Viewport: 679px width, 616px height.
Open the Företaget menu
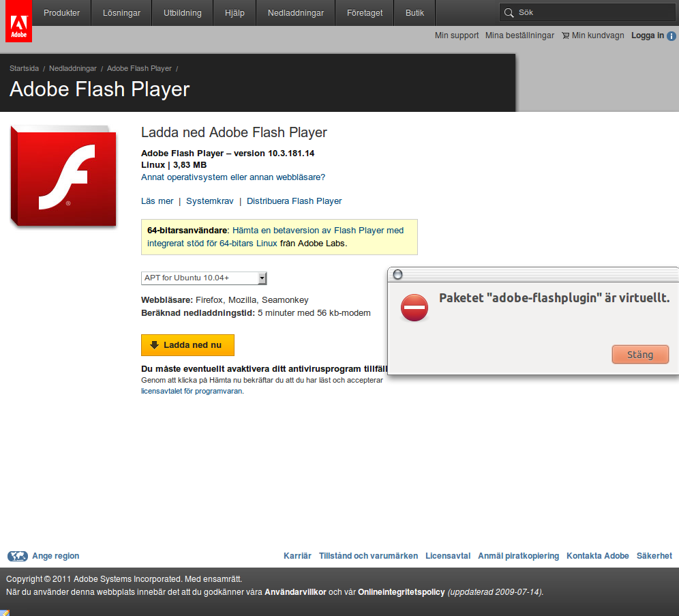[365, 13]
